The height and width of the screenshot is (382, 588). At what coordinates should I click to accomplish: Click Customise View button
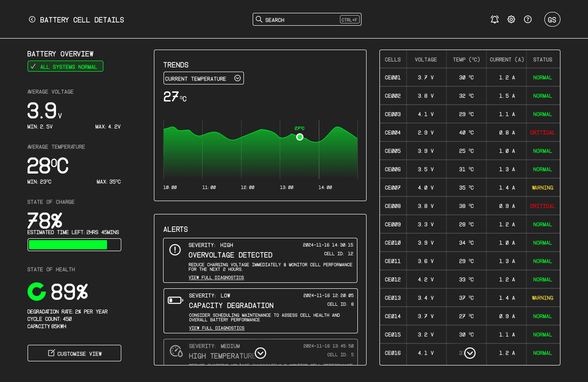[x=74, y=353]
